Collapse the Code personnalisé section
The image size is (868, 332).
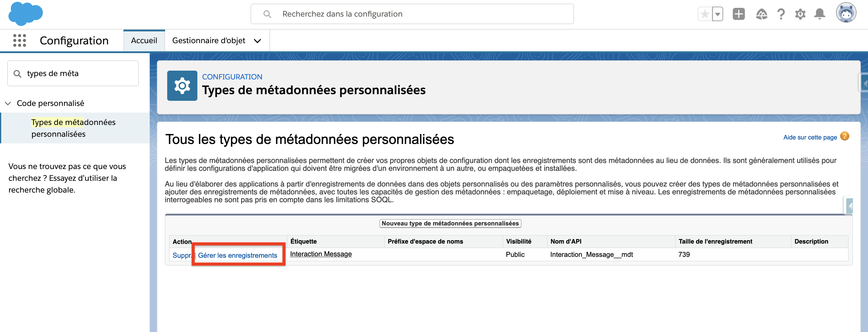click(x=8, y=103)
